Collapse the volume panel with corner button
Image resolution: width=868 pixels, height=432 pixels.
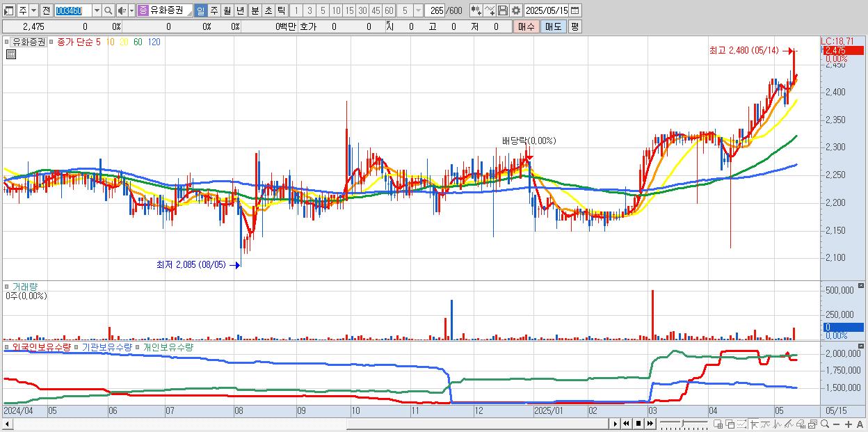(x=861, y=286)
